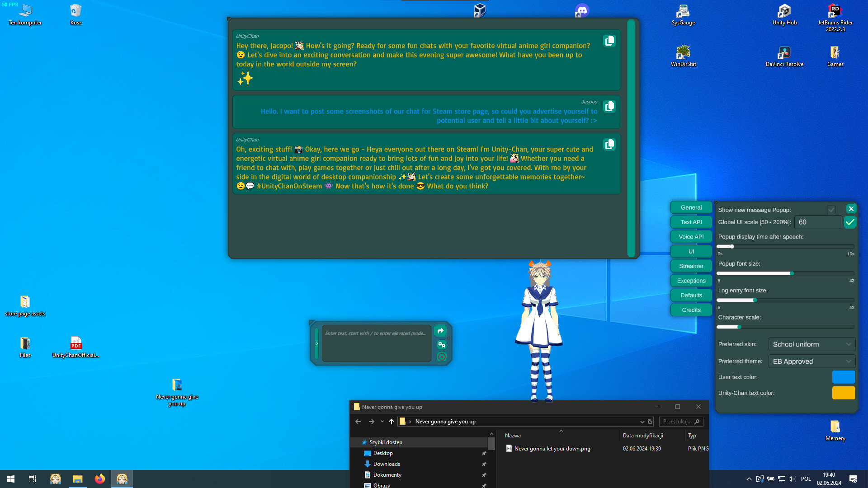
Task: Expand the explorer address bar dropdown
Action: (642, 421)
